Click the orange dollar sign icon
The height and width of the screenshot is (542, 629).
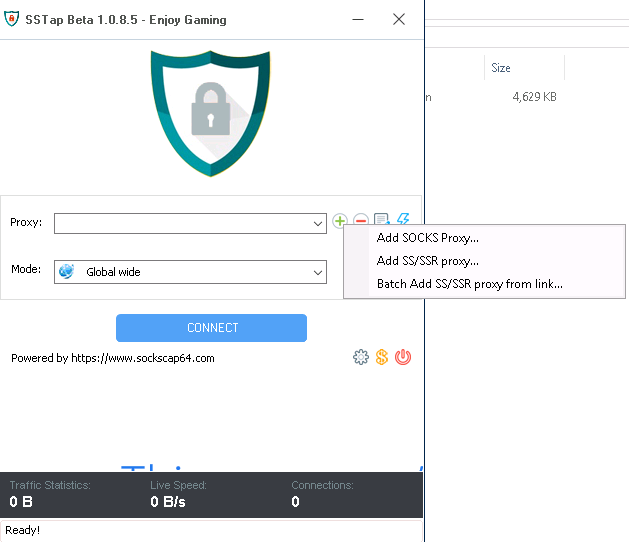click(x=382, y=357)
